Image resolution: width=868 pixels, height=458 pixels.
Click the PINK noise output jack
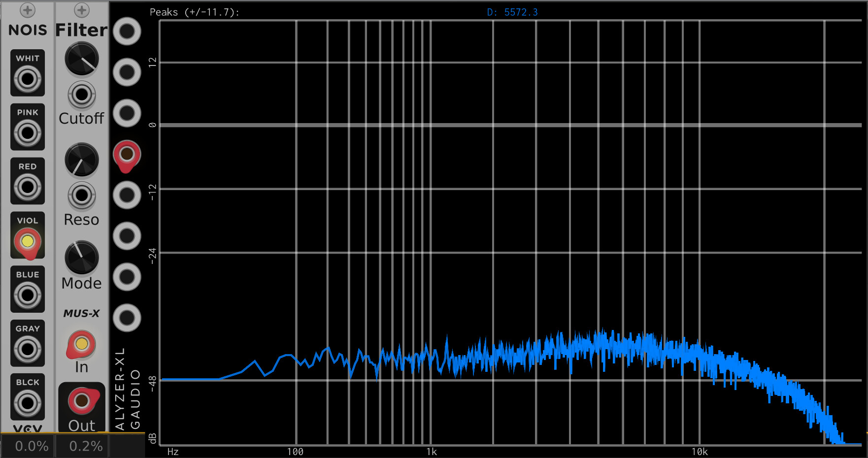(28, 132)
